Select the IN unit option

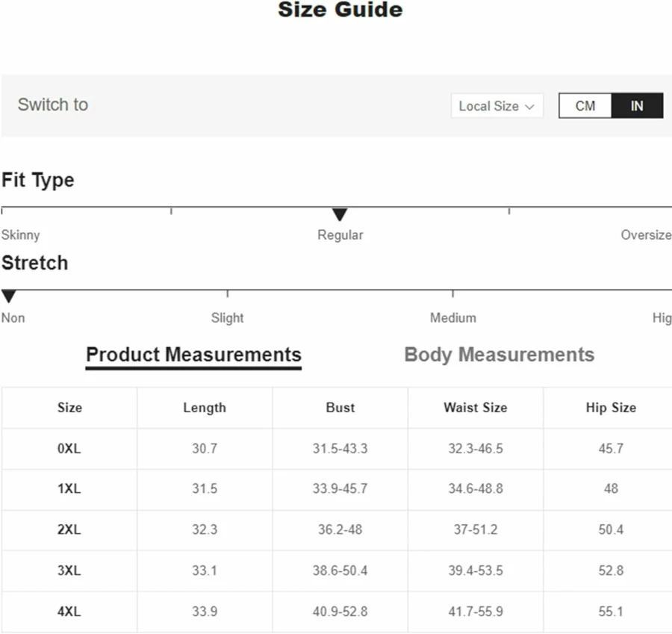[637, 106]
